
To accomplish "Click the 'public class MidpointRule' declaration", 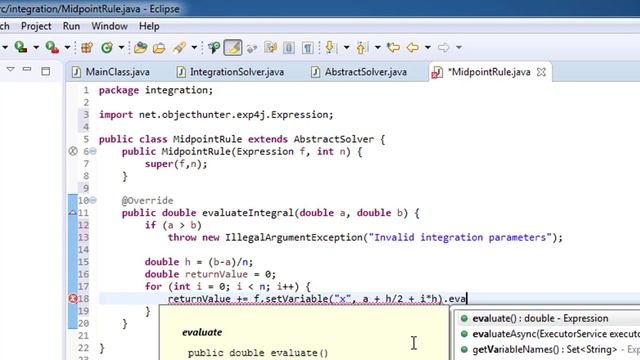I will click(x=242, y=139).
